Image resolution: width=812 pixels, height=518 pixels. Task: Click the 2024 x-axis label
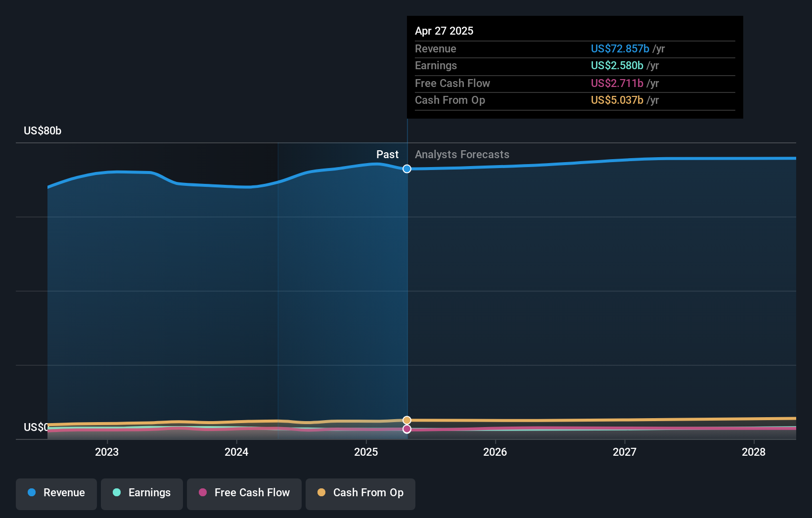[236, 452]
